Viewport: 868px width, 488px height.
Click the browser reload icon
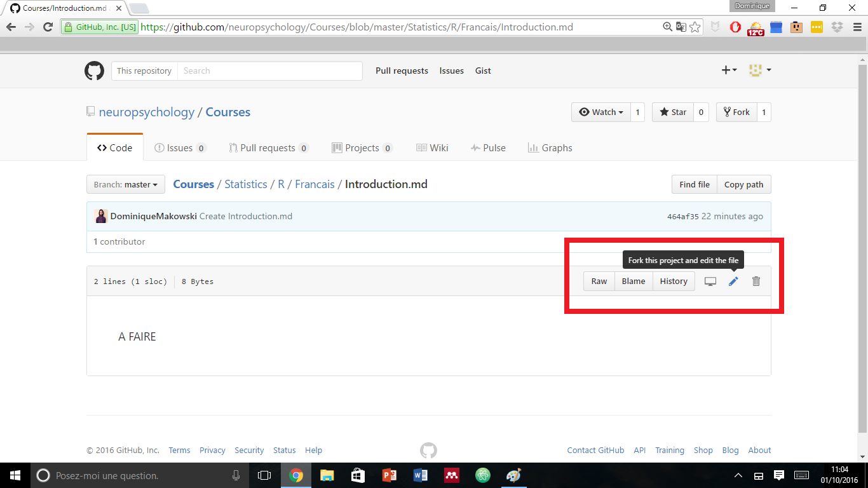pyautogui.click(x=48, y=27)
